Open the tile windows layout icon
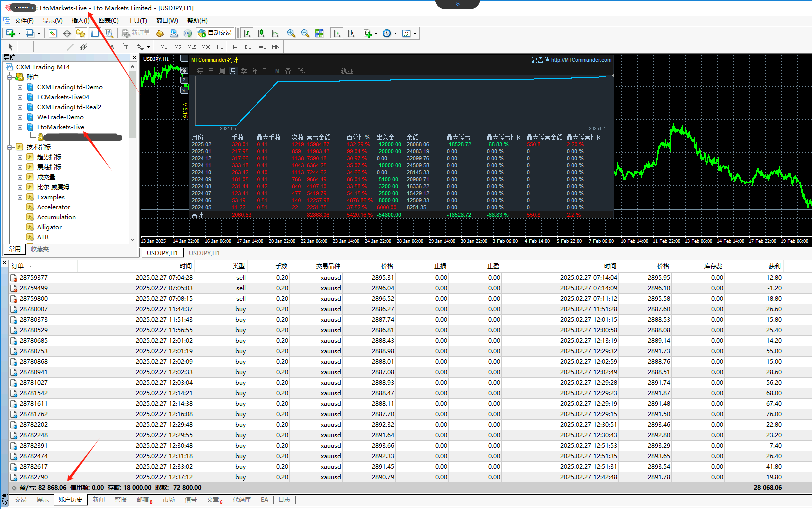Screen dimensions: 812x509 coord(319,33)
